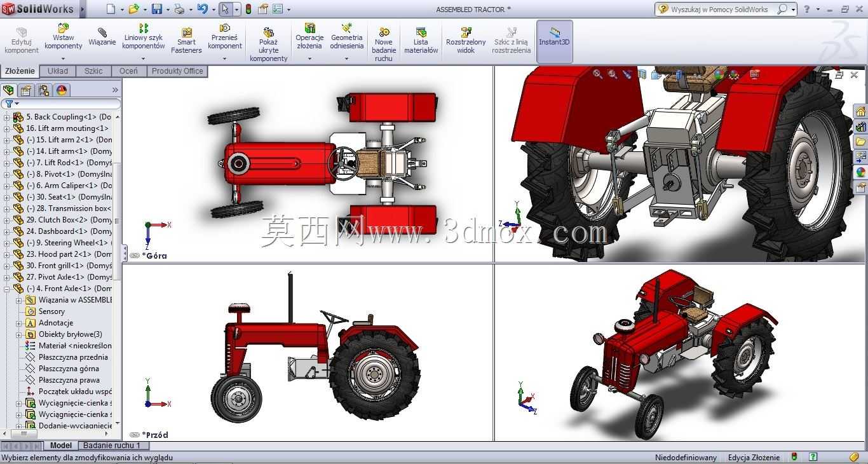Screen dimensions: 868x464
Task: Open FeatureManager design tree tab icon
Action: point(8,90)
